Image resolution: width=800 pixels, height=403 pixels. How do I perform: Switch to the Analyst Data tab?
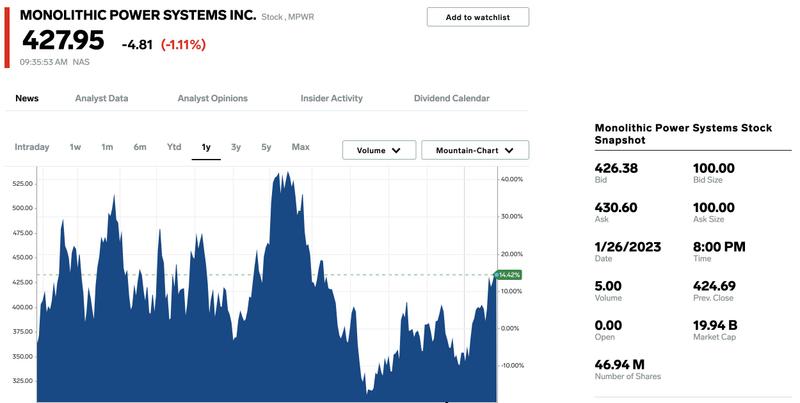(x=102, y=98)
